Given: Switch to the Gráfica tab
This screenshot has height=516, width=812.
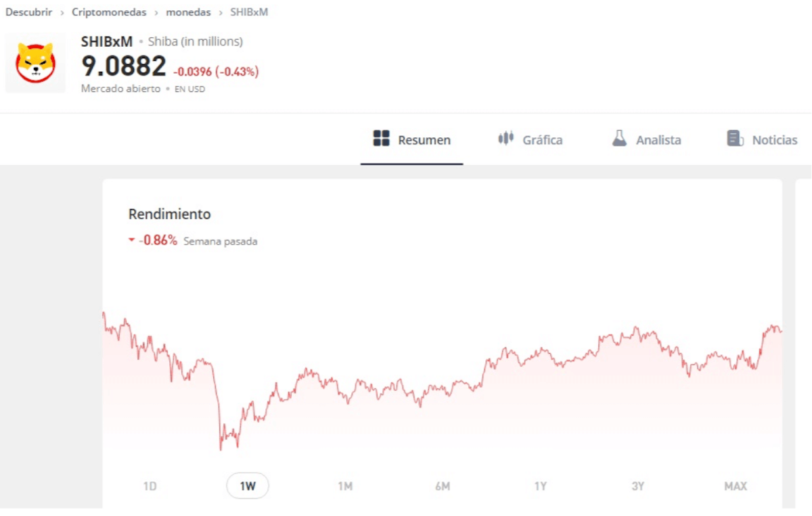Looking at the screenshot, I should coord(543,139).
